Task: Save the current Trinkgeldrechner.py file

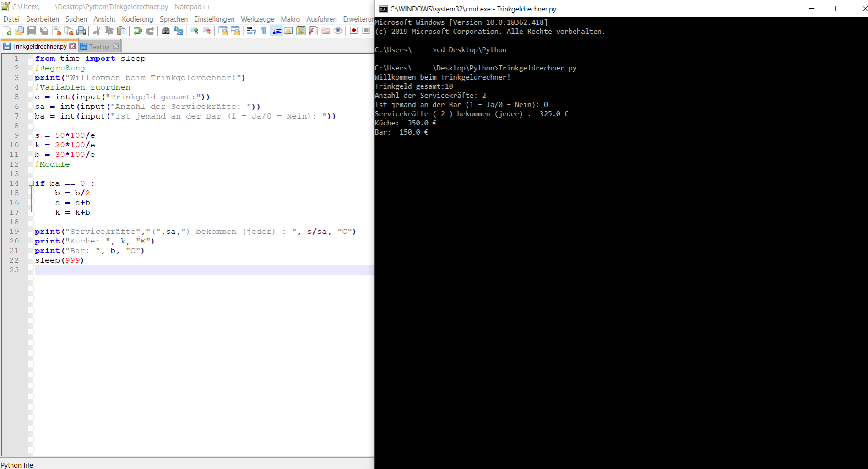Action: (x=32, y=31)
